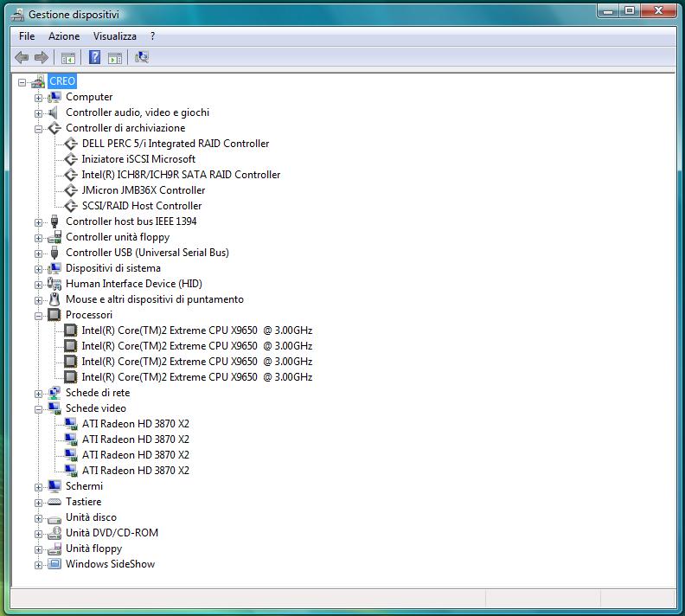Screen dimensions: 685x616
Task: Click the CREO computer root icon
Action: 38,81
